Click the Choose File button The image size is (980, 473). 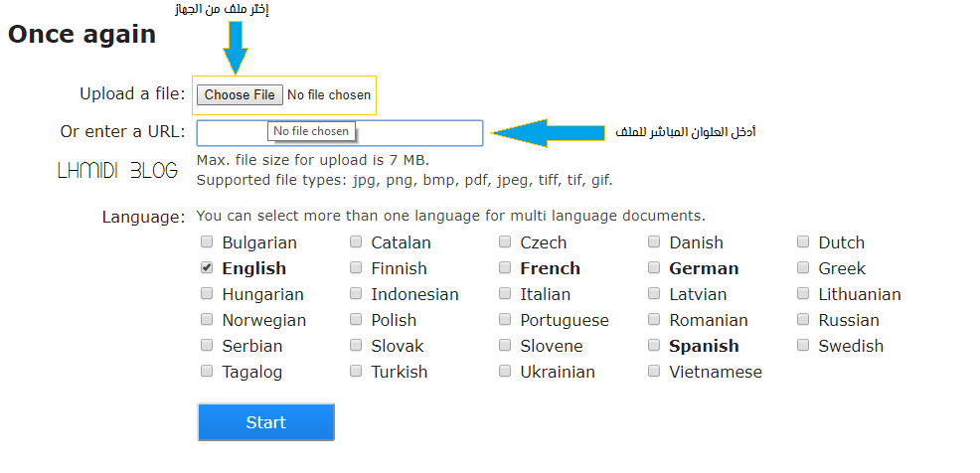click(240, 95)
